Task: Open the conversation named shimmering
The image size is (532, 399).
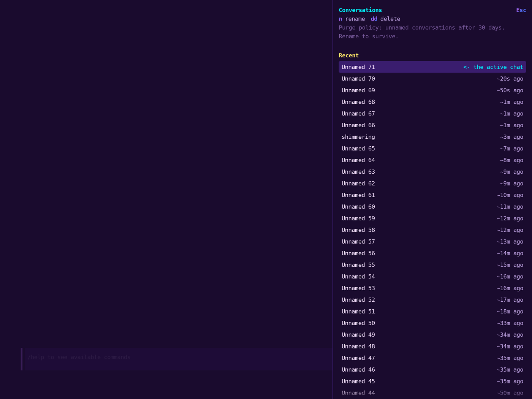Action: tap(432, 137)
